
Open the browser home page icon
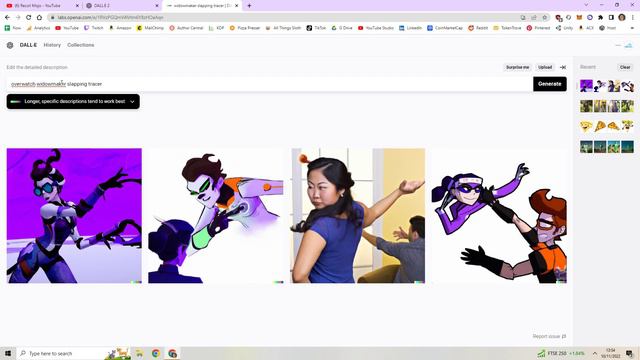pos(39,18)
